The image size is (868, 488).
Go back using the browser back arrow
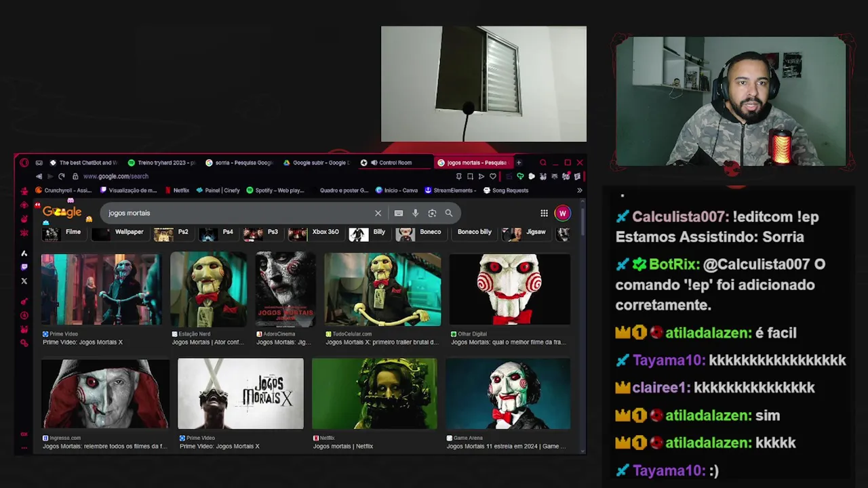pyautogui.click(x=39, y=176)
